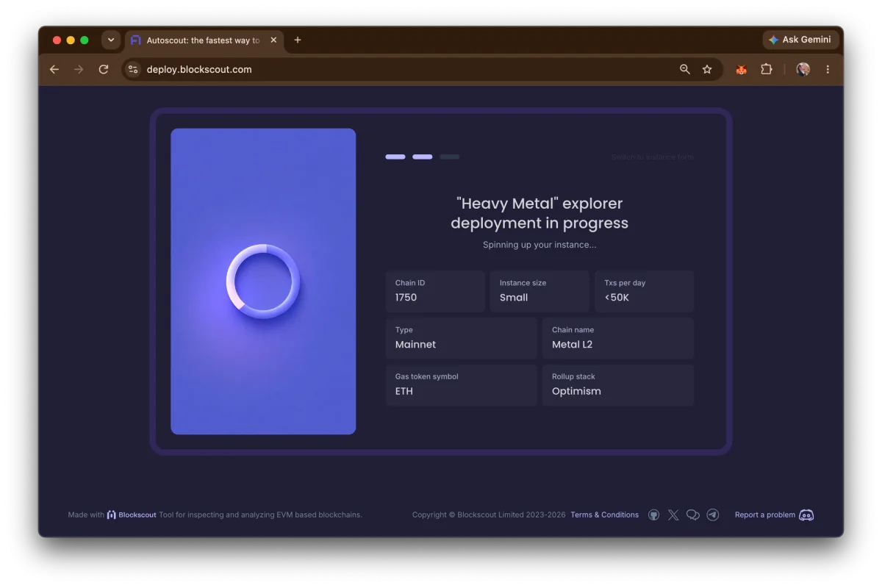Image resolution: width=882 pixels, height=588 pixels.
Task: Open site information icon in address bar
Action: point(133,69)
